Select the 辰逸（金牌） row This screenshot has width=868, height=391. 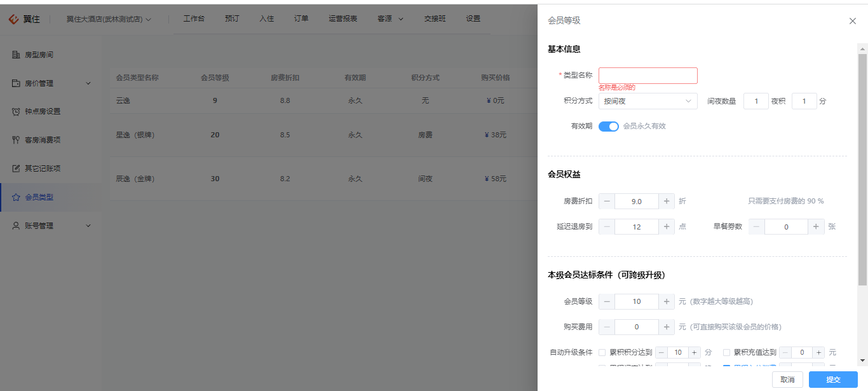(324, 179)
